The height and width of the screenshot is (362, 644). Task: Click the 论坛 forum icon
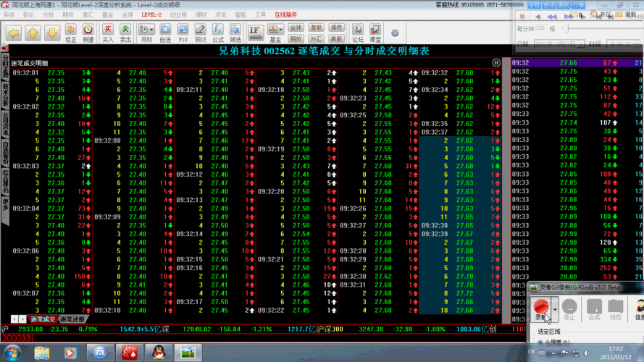pos(357,33)
